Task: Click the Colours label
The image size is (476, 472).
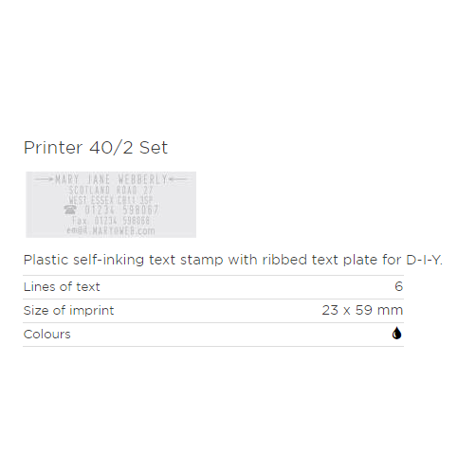Action: 47,335
